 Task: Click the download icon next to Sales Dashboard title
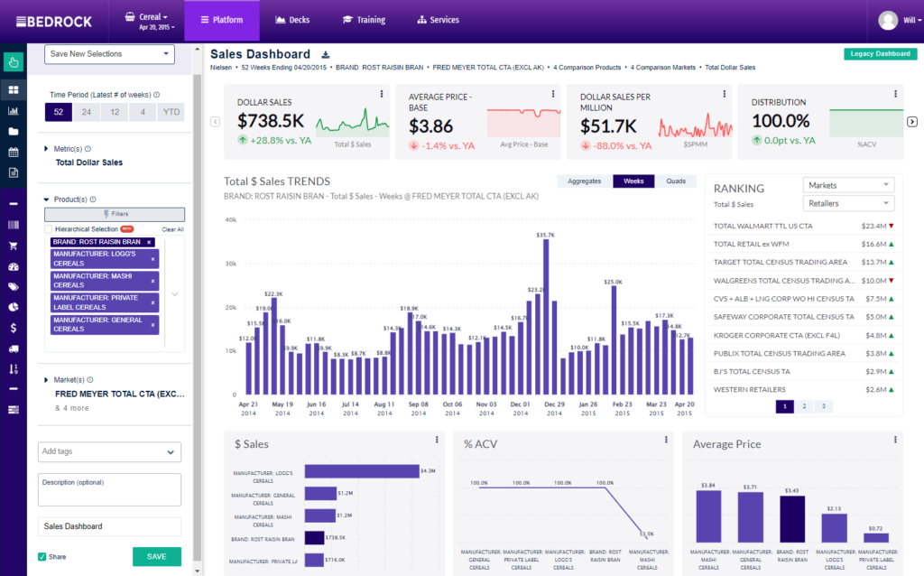[x=325, y=54]
